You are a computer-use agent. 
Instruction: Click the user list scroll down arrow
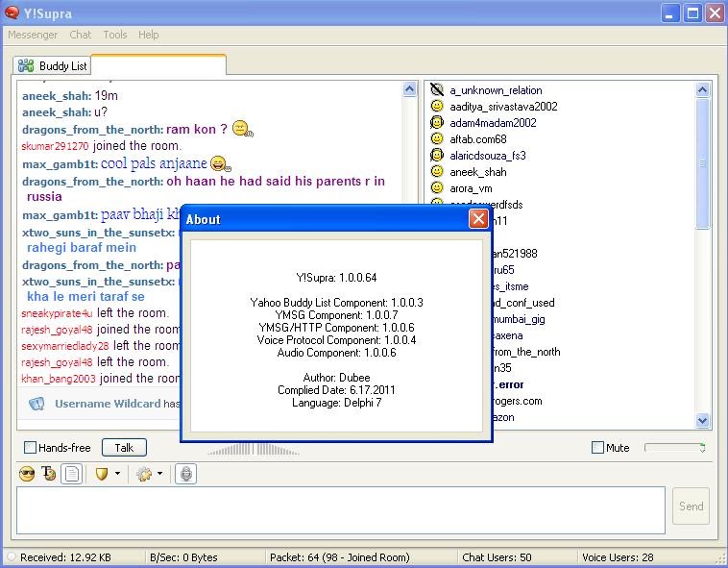point(702,420)
